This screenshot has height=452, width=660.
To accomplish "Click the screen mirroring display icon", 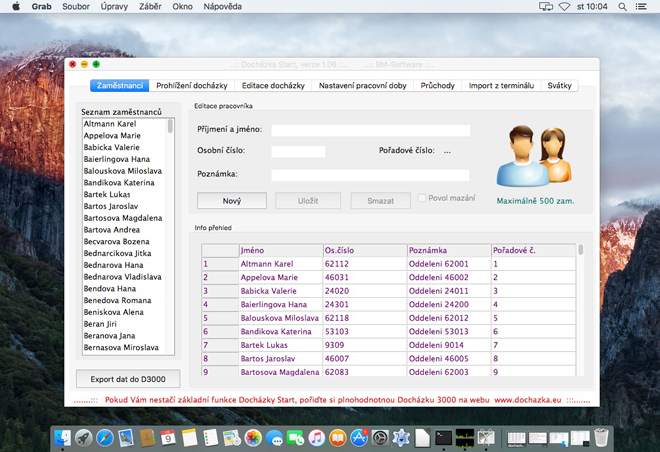I will tap(546, 6).
